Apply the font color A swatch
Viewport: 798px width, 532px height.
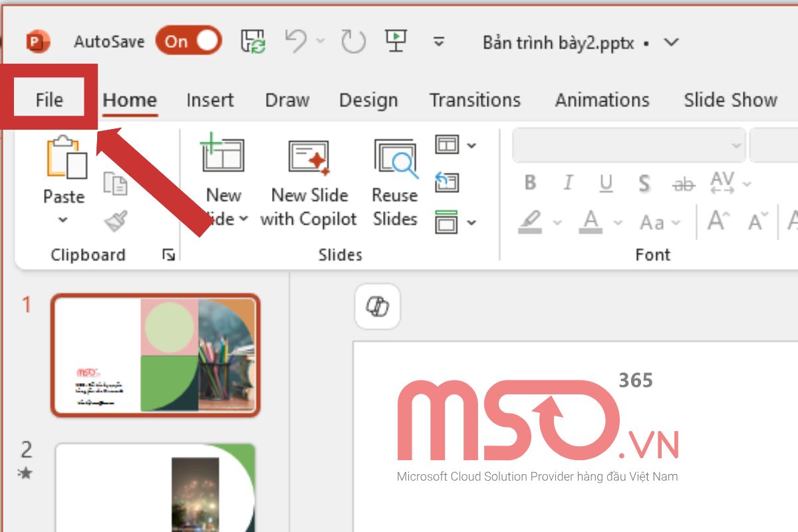591,222
